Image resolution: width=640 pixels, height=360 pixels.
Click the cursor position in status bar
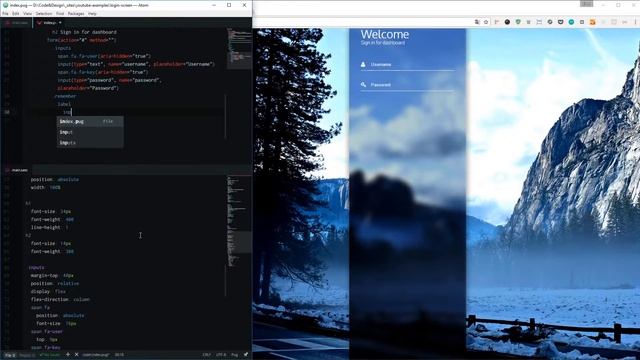[x=119, y=355]
